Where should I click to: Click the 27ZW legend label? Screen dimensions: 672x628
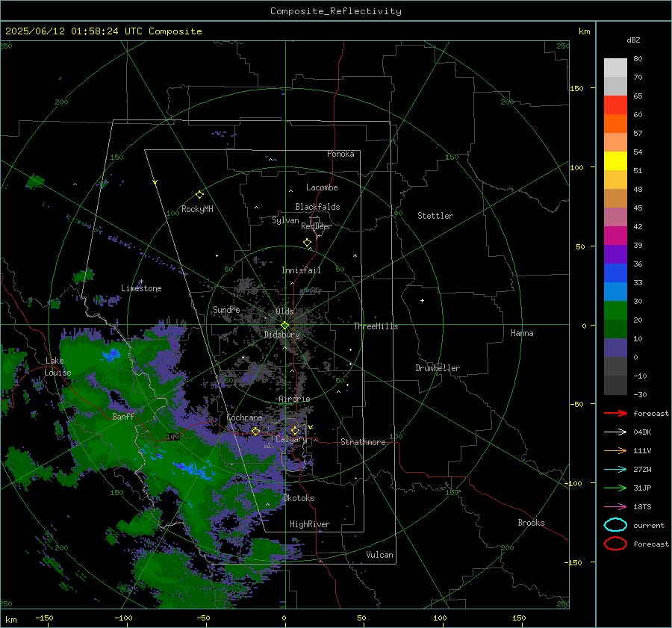(642, 470)
